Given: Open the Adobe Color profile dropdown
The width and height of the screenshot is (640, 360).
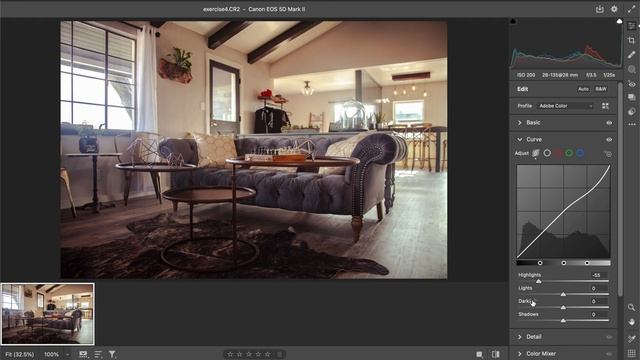Looking at the screenshot, I should pos(565,106).
